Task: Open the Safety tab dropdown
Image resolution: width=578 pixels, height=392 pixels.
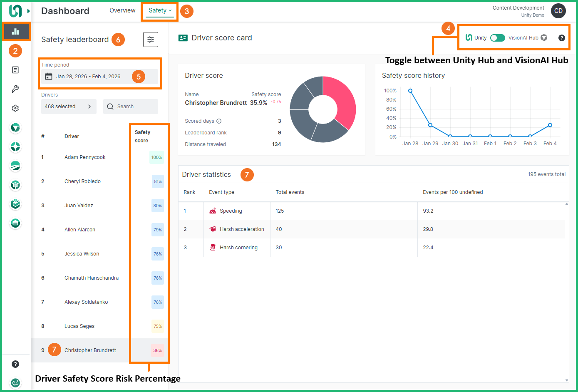Action: pyautogui.click(x=160, y=11)
